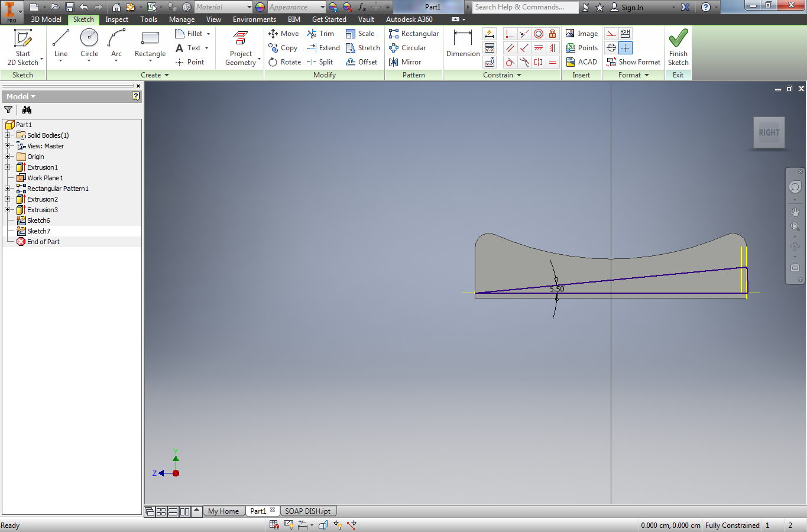The width and height of the screenshot is (807, 532).
Task: Apply the Vertical constraint
Action: coord(553,48)
